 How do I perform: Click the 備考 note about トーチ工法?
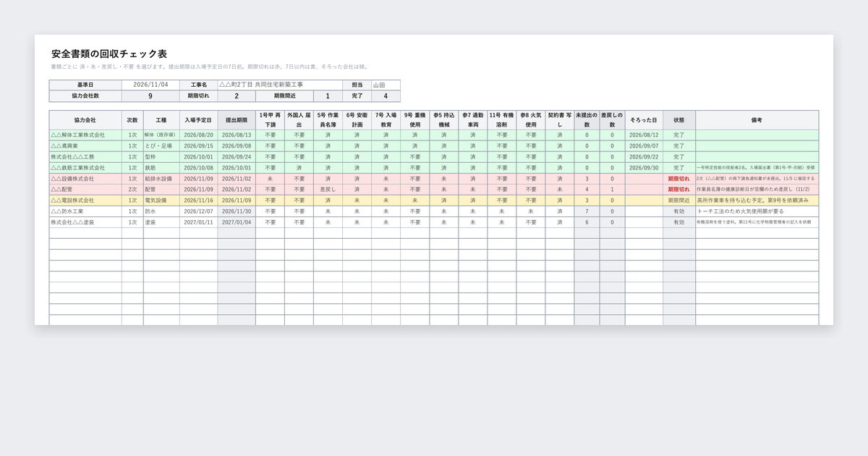[x=757, y=211]
